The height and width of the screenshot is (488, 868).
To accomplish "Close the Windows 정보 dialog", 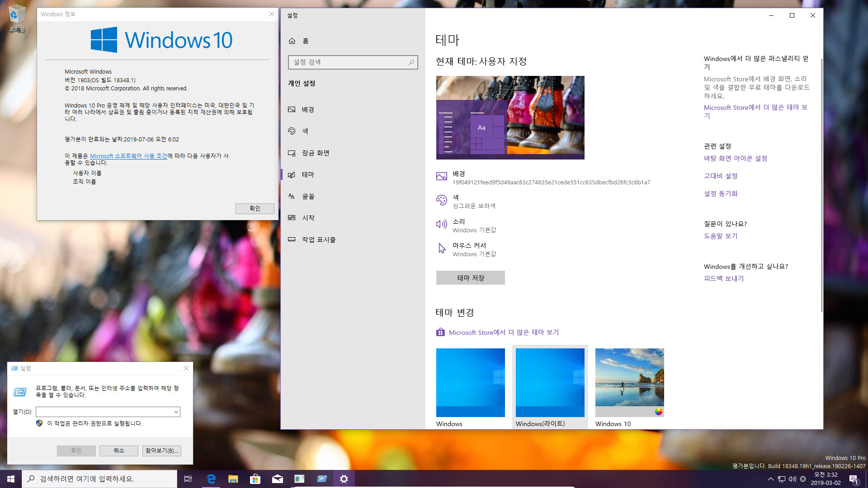I will point(272,14).
